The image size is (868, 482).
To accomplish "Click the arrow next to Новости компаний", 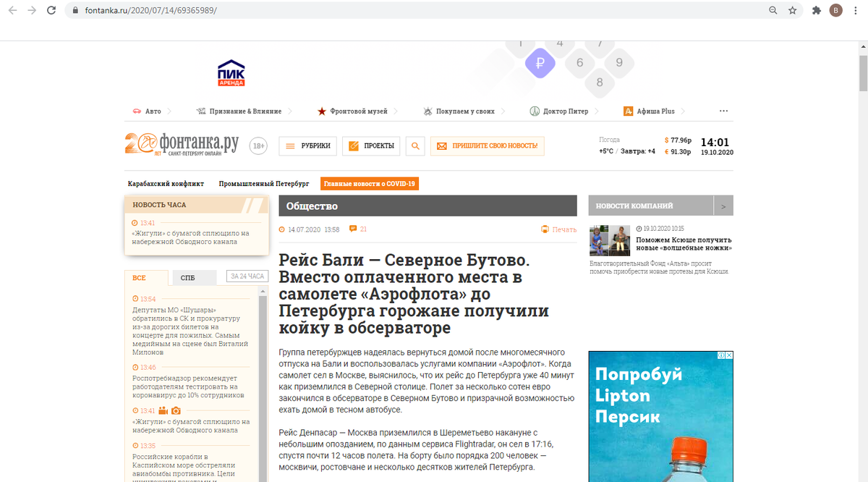I will 723,206.
